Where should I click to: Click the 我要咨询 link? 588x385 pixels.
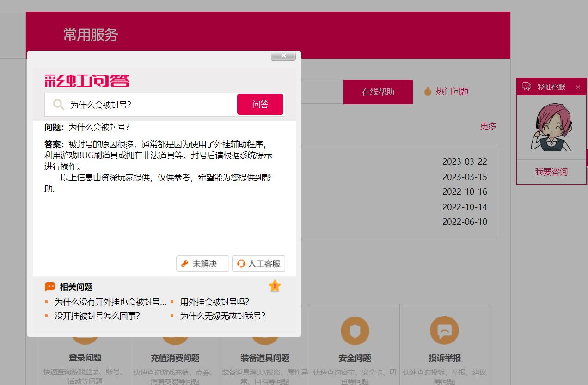click(x=551, y=172)
